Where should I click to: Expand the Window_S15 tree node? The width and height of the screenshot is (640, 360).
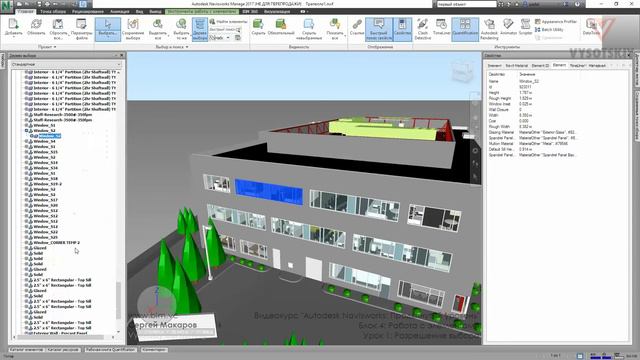[26, 152]
